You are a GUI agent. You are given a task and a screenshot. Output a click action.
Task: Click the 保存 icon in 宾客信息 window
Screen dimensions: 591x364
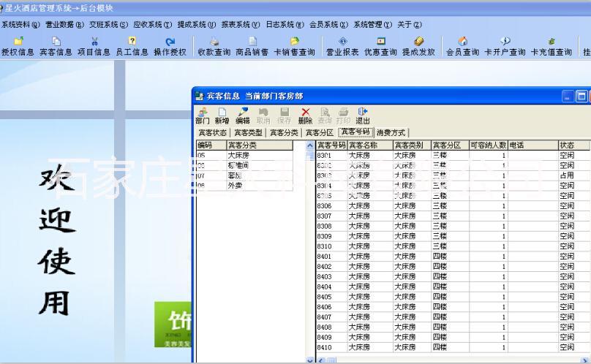(285, 116)
